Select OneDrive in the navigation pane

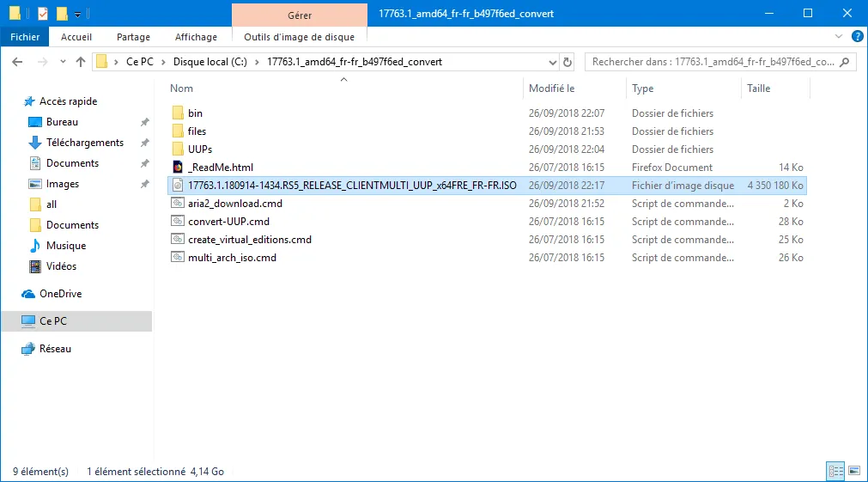[x=60, y=294]
